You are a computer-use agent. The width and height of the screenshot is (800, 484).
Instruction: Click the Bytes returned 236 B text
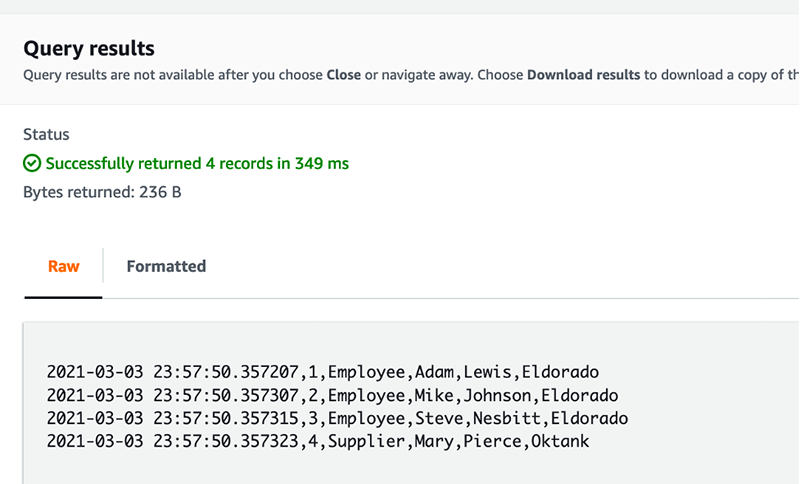pos(102,192)
